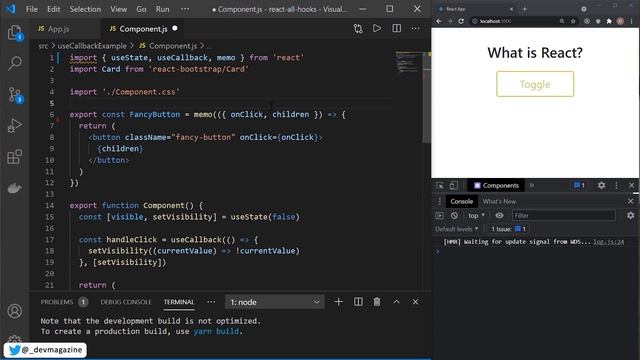Toggle the DevTools device toolbar icon
The height and width of the screenshot is (360, 640).
click(x=453, y=185)
